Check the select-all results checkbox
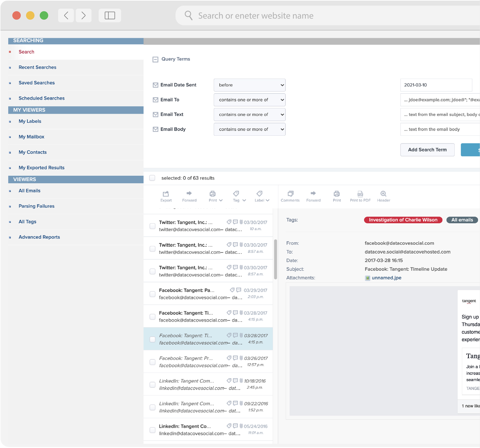480x448 pixels. [152, 178]
